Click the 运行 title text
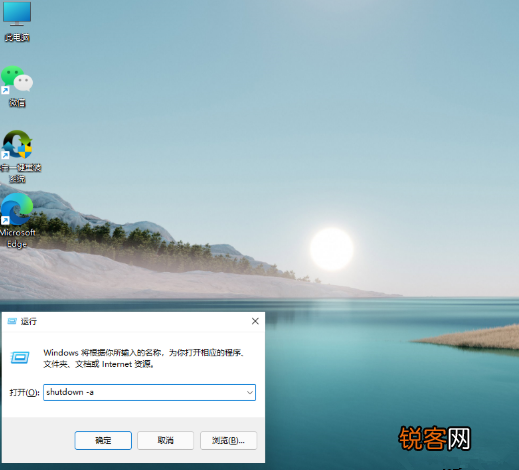519x470 pixels. click(x=29, y=321)
